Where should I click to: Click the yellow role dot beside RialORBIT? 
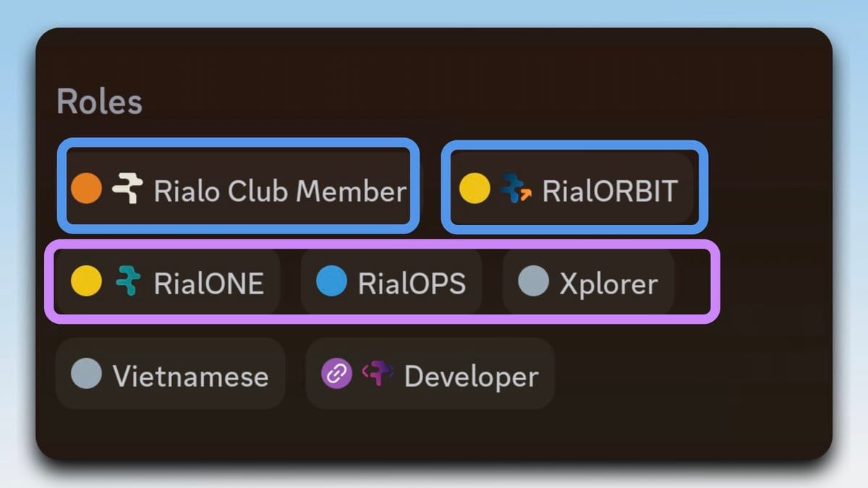475,189
